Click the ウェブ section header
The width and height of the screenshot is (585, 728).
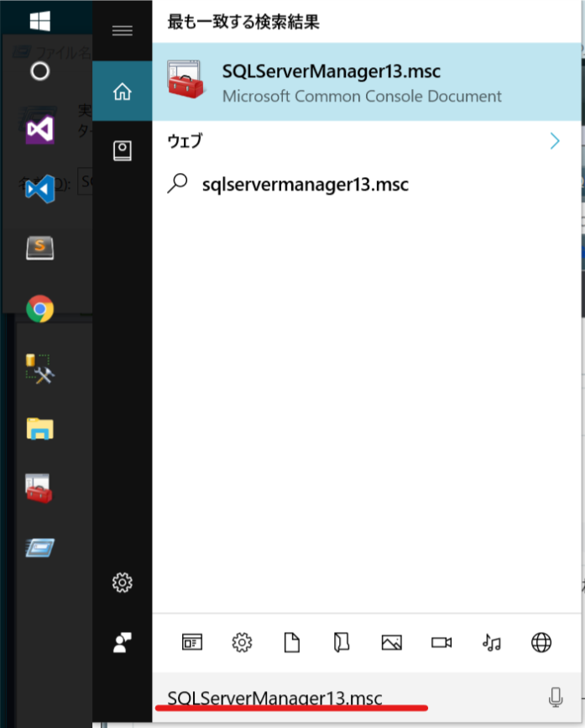point(185,141)
